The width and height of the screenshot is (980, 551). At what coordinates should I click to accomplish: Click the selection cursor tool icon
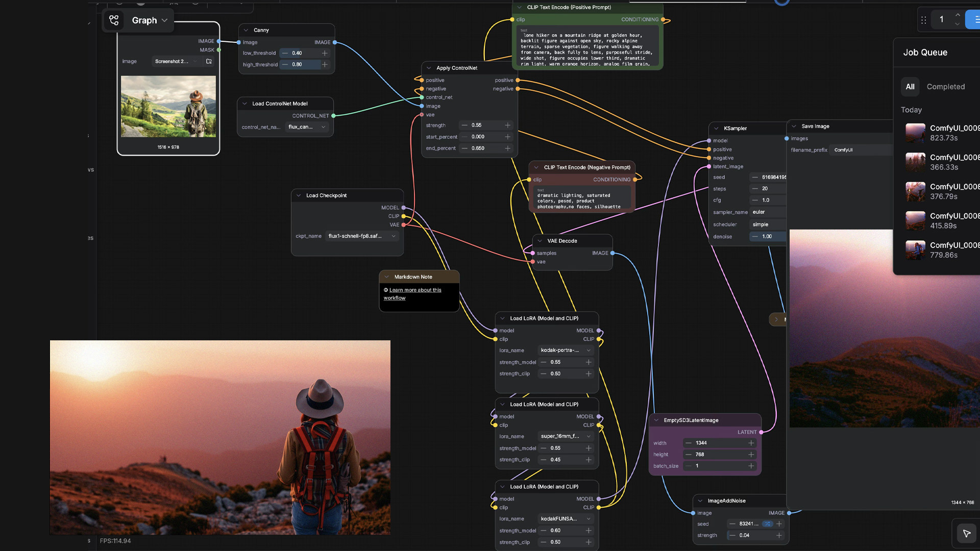click(967, 533)
